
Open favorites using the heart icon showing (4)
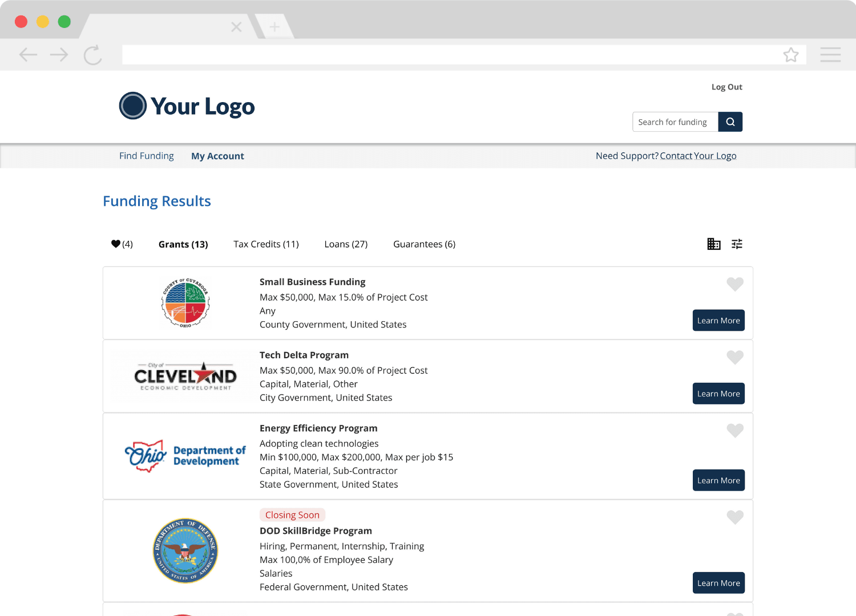(122, 244)
